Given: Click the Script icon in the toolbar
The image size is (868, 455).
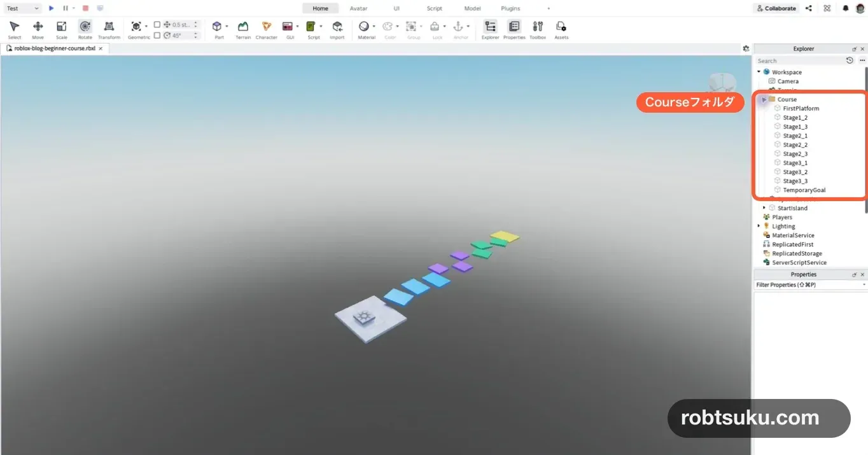Looking at the screenshot, I should click(311, 27).
